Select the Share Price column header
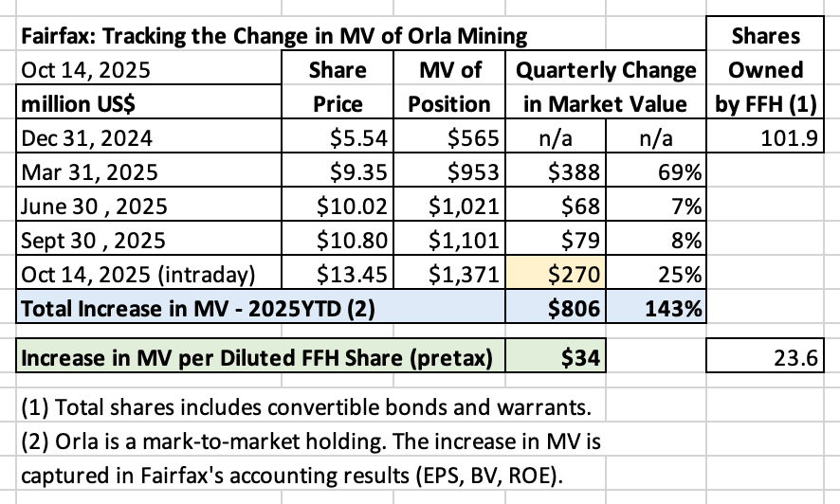The image size is (840, 504). coord(338,85)
